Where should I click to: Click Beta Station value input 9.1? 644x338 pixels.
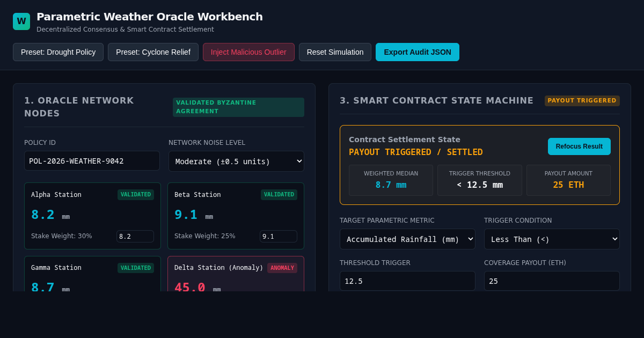coord(279,237)
